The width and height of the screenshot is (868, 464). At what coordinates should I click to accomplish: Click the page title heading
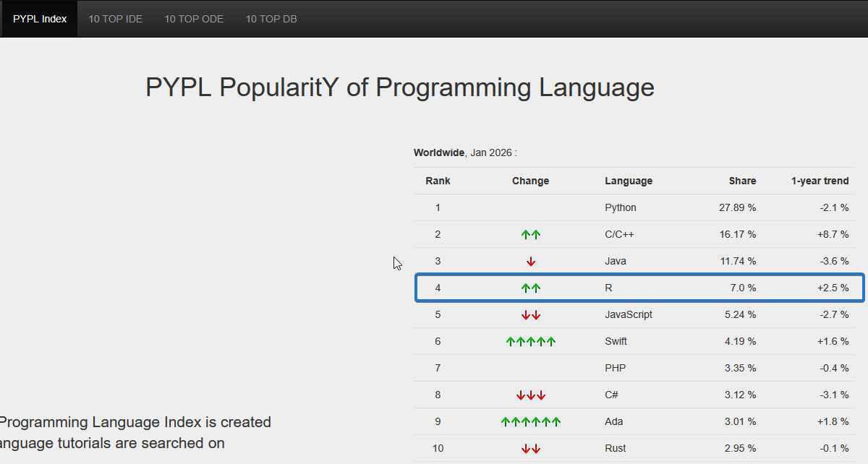click(400, 87)
